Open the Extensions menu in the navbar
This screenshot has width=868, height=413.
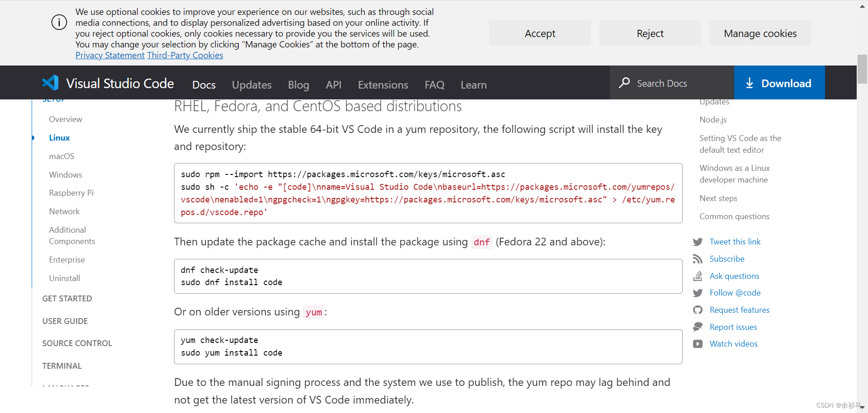coord(382,85)
